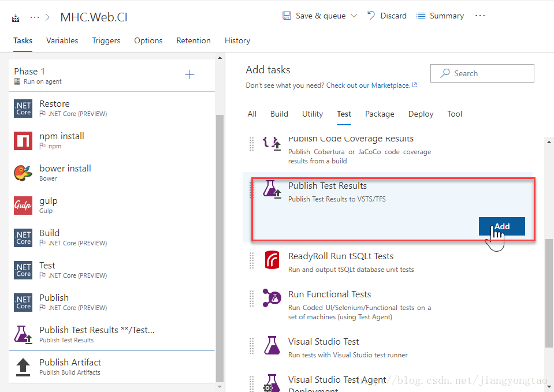Show the All task category
554x392 pixels.
252,114
